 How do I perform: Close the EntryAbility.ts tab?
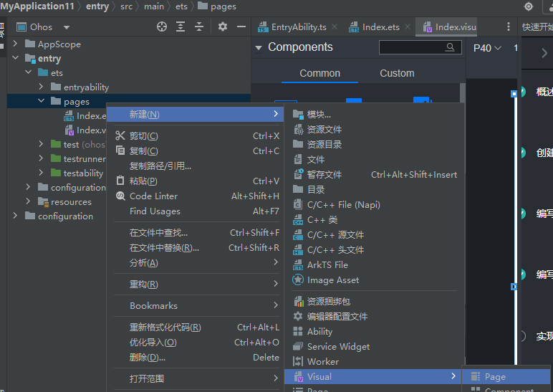[335, 27]
